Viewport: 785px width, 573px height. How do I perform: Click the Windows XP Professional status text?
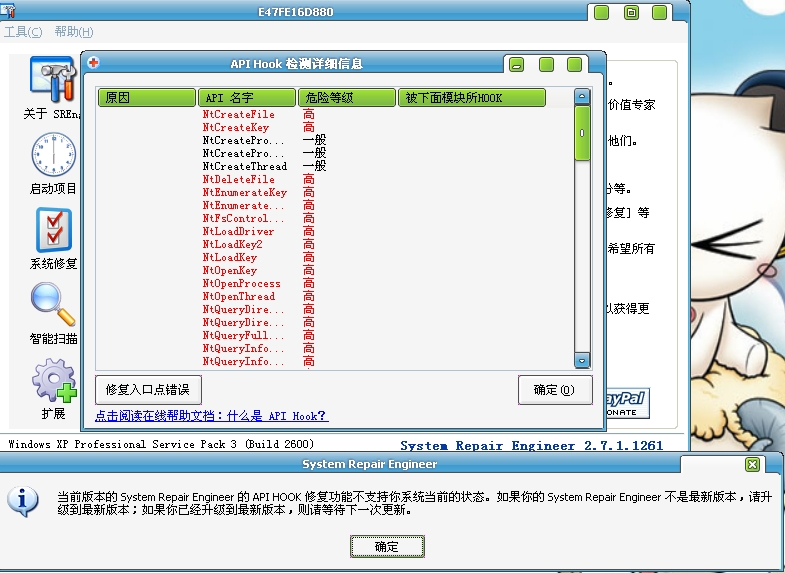pyautogui.click(x=161, y=444)
